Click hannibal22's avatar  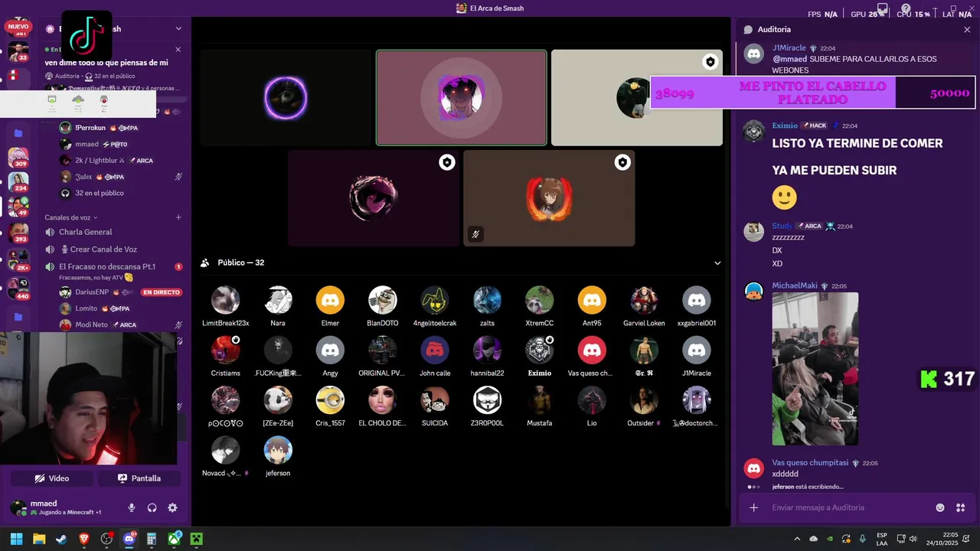coord(487,350)
